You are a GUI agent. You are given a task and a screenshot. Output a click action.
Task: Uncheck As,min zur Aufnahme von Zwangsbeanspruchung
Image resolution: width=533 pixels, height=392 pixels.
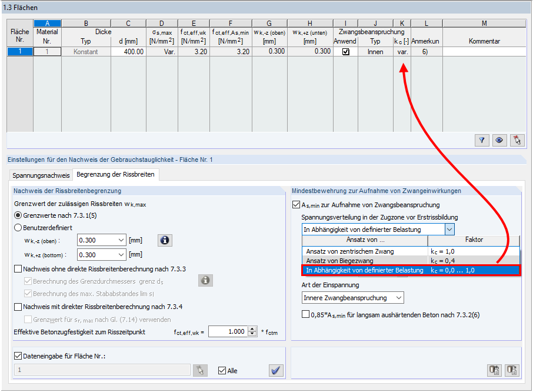coord(296,205)
